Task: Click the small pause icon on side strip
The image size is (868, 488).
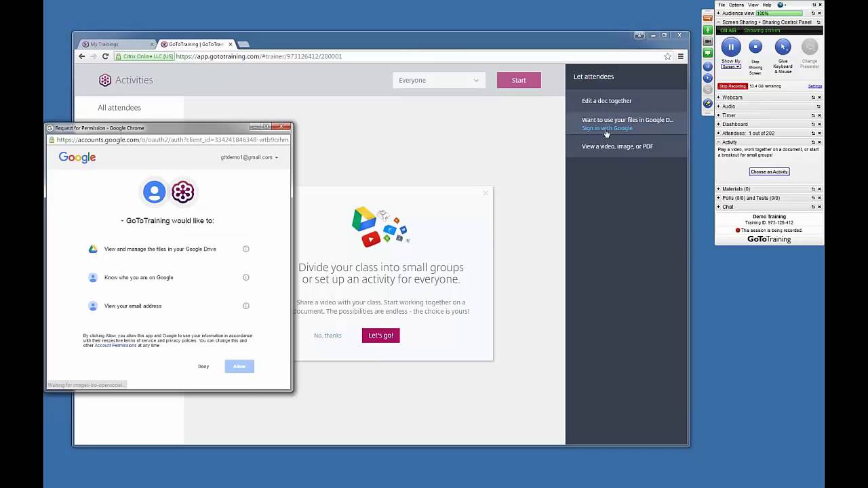Action: coord(708,66)
